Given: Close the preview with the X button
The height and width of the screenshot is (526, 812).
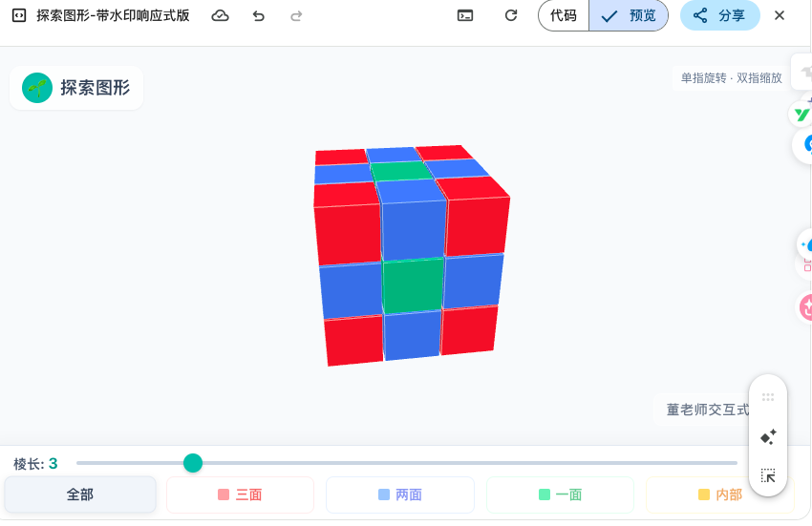Looking at the screenshot, I should point(780,15).
